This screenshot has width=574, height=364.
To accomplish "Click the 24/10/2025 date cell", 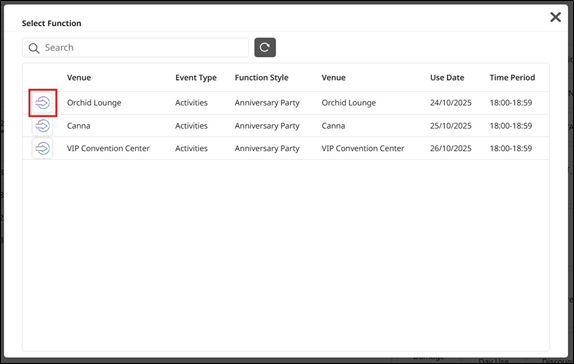I will point(451,103).
